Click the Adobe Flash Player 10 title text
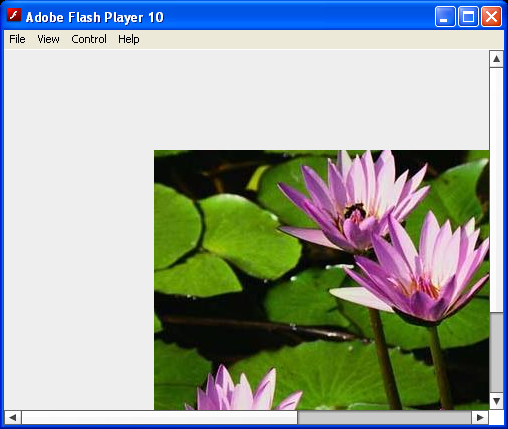Viewport: 508px width, 429px height. tap(95, 17)
